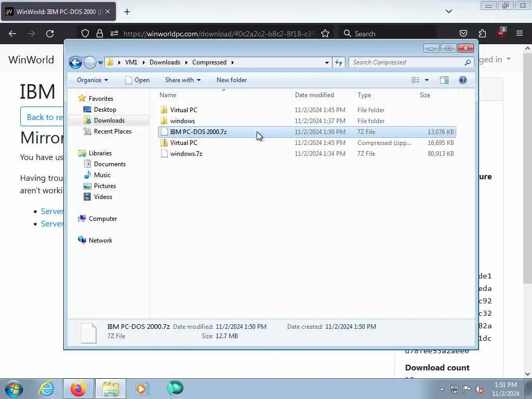Select Downloads in the address breadcrumb

pyautogui.click(x=165, y=62)
